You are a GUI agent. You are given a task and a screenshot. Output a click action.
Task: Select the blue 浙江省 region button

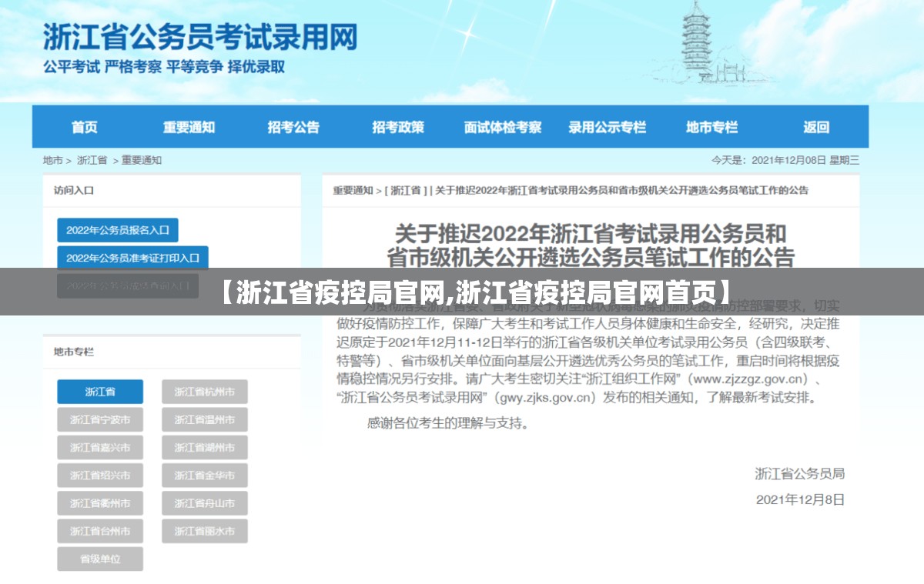tap(100, 392)
